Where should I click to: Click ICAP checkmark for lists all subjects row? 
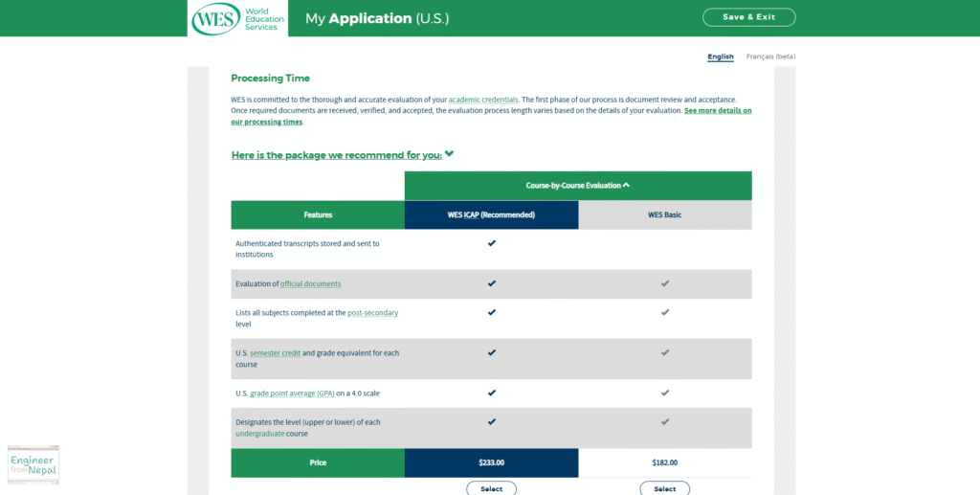coord(492,312)
